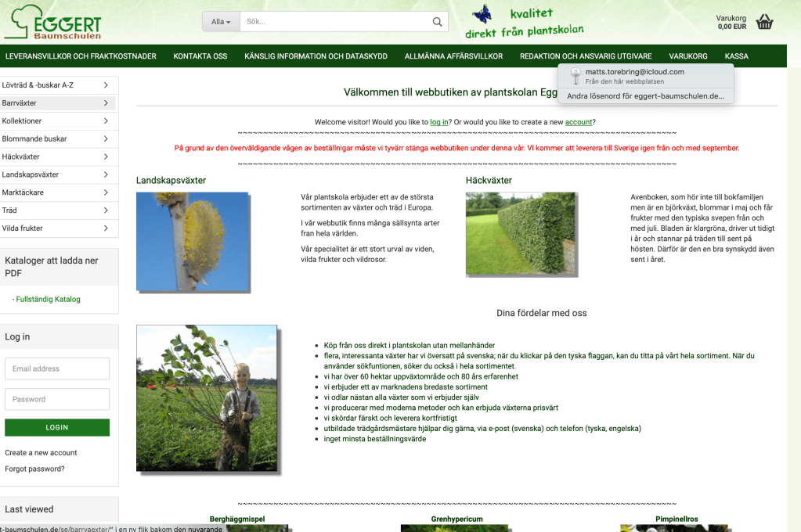The width and height of the screenshot is (801, 532).
Task: Expand the Vilda frukter sidebar chevron
Action: pyautogui.click(x=106, y=228)
